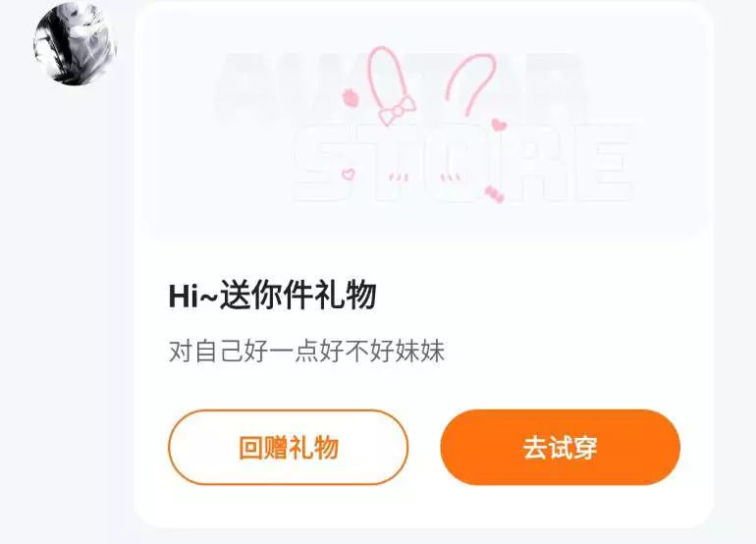Tap the 回 character on the outlined button
This screenshot has width=756, height=544.
coord(250,448)
